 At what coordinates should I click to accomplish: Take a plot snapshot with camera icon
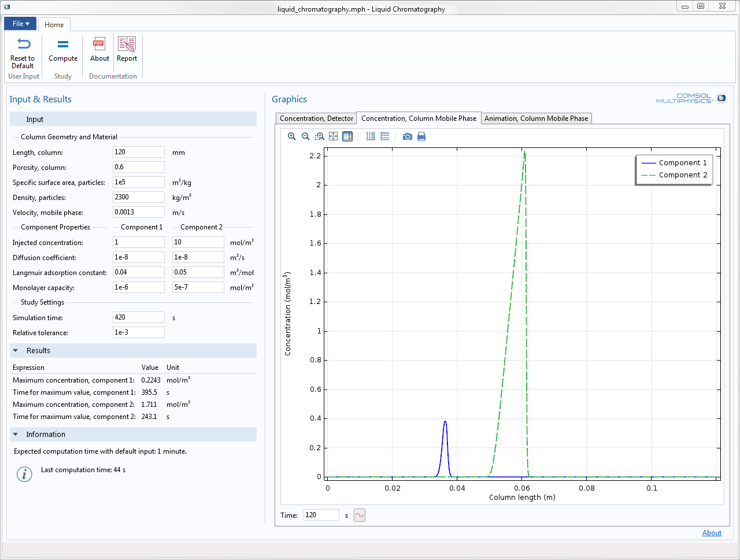click(408, 136)
